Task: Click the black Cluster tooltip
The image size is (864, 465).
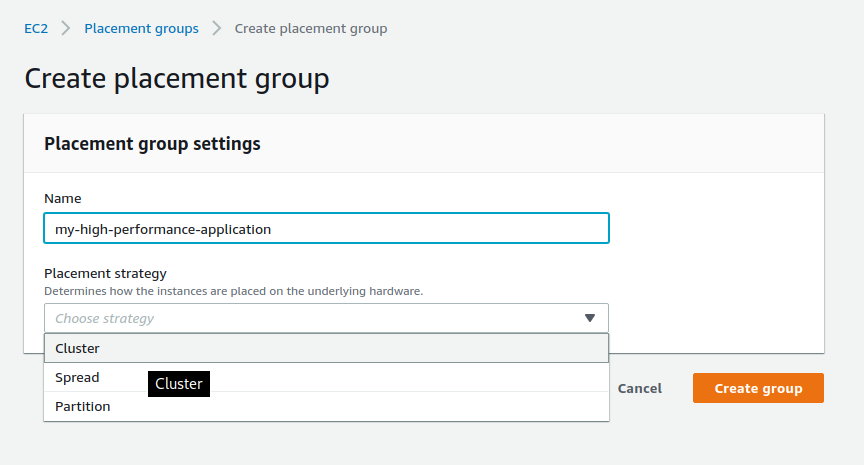Action: point(179,384)
